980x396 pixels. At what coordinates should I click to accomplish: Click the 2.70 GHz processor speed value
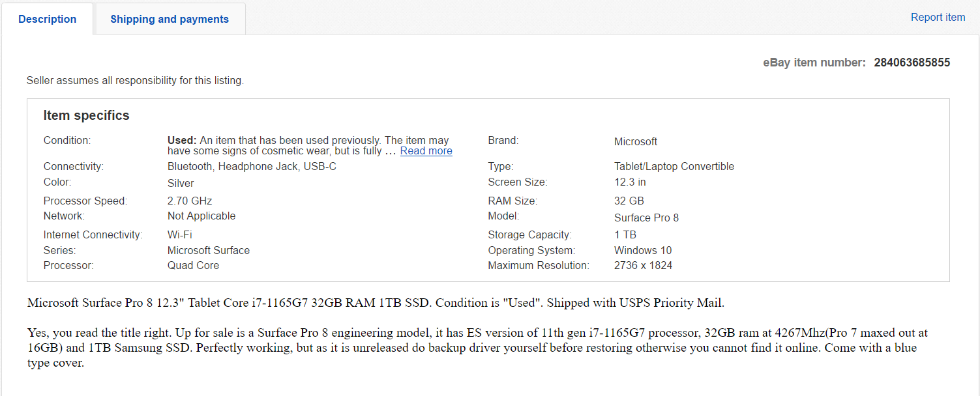click(x=190, y=201)
